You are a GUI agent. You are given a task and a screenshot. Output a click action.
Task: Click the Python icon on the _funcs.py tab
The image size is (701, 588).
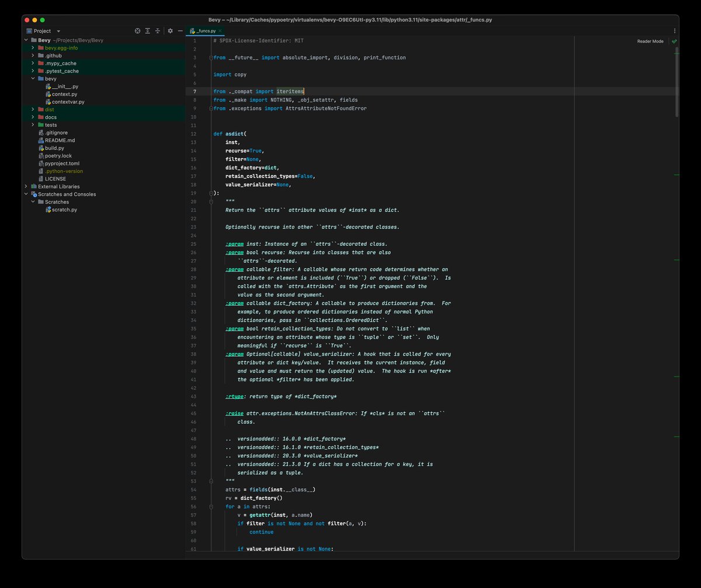[192, 31]
